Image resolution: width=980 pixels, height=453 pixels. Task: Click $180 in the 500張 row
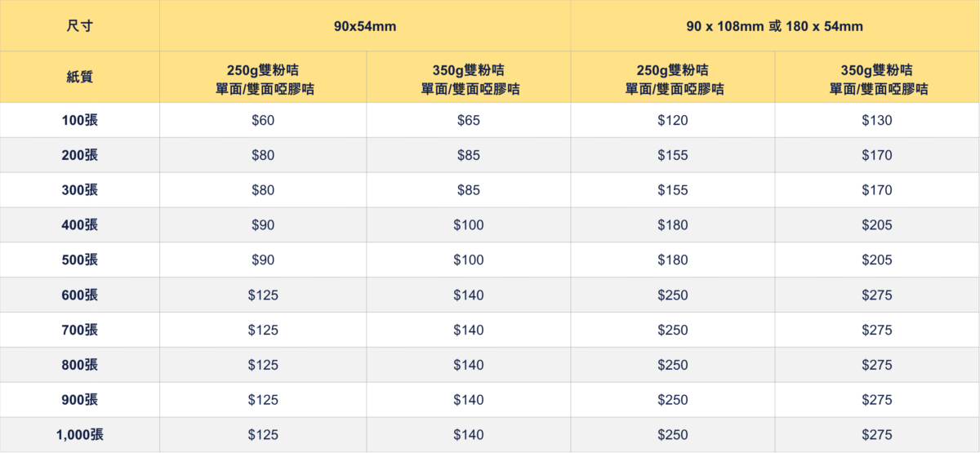673,260
